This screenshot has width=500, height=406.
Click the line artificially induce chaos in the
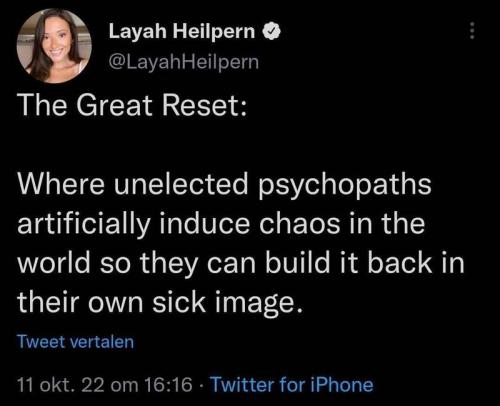pos(221,225)
